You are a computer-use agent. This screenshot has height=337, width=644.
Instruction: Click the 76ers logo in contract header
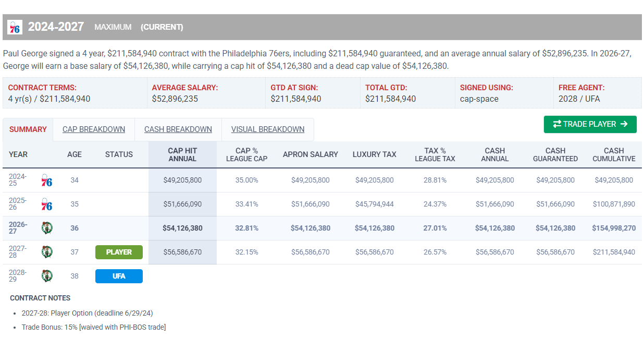[x=15, y=27]
